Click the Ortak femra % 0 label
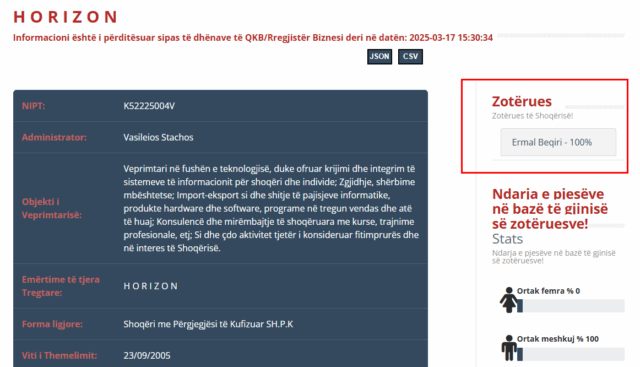The width and height of the screenshot is (640, 367). (x=548, y=291)
